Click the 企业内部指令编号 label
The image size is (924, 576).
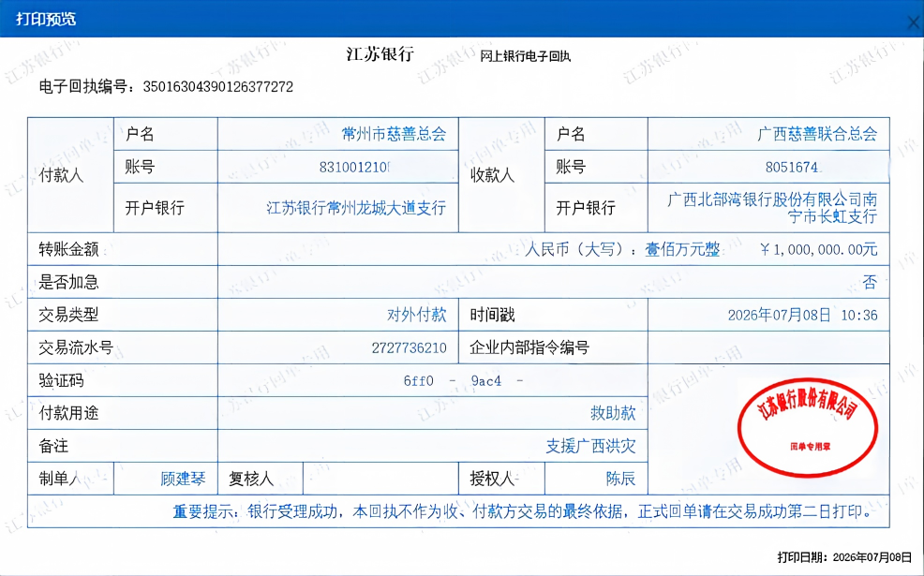tap(529, 347)
